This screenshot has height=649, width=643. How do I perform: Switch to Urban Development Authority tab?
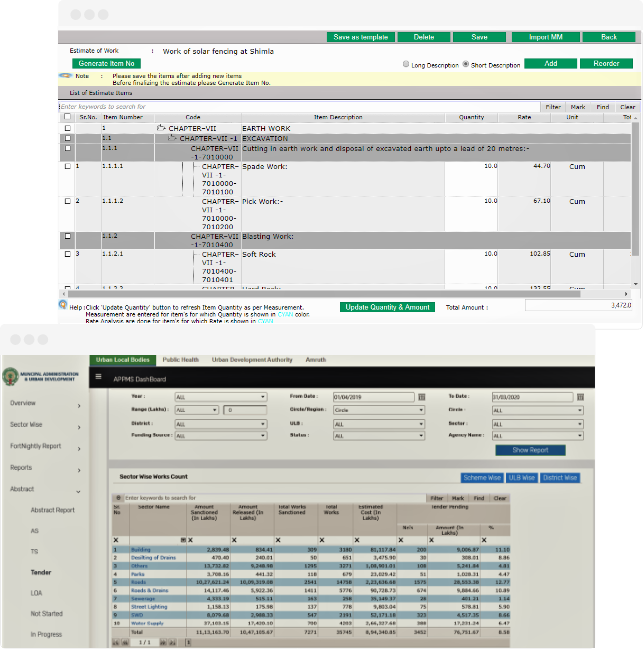pyautogui.click(x=252, y=359)
